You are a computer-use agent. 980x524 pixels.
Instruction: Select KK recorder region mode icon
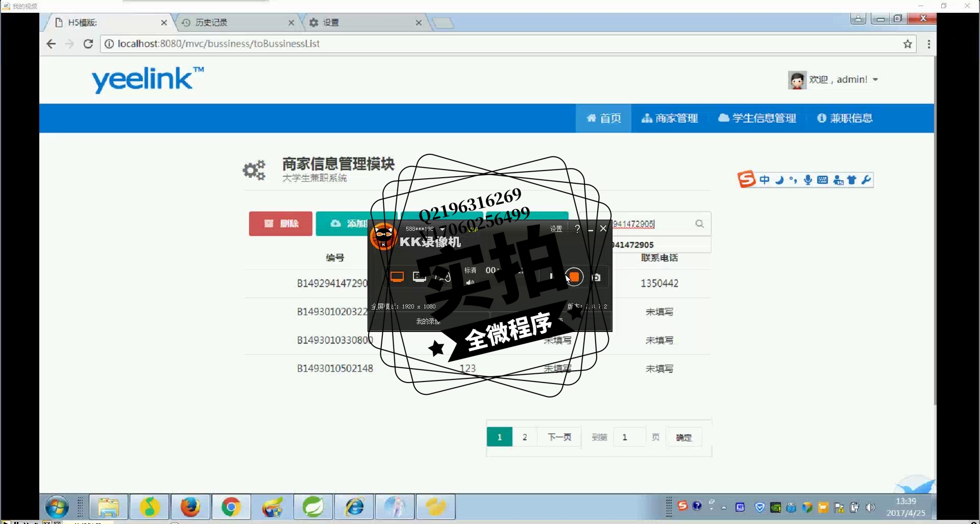420,277
